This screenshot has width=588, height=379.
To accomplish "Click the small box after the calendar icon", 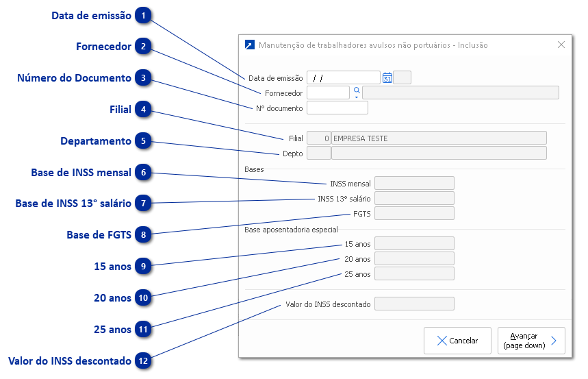I will pyautogui.click(x=402, y=77).
